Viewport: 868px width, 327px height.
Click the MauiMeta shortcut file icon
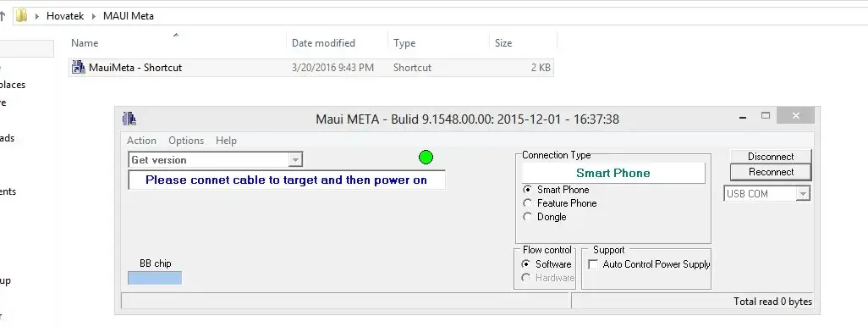pyautogui.click(x=79, y=67)
